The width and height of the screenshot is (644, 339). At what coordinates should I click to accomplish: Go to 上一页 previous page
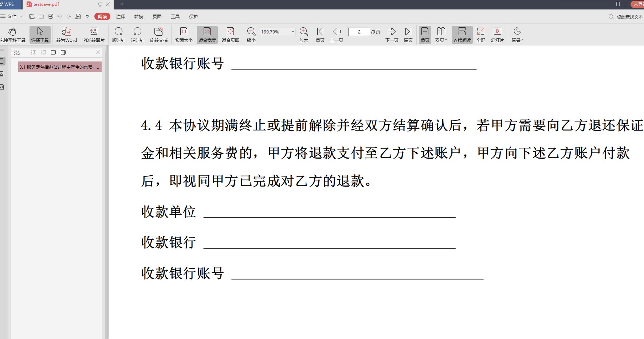click(337, 35)
